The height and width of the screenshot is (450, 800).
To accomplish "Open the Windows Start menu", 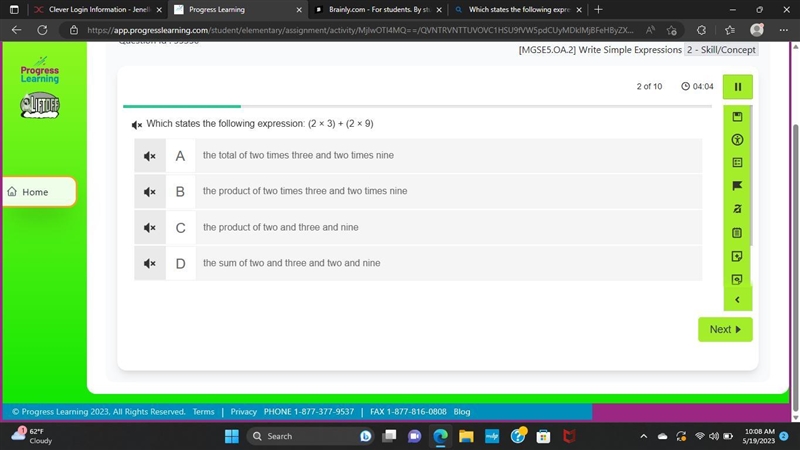I will 232,436.
